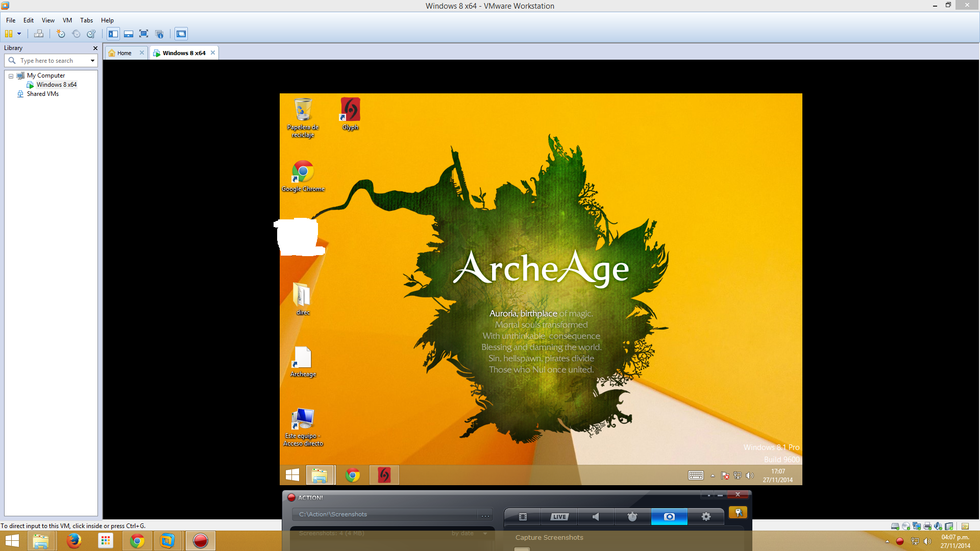The height and width of the screenshot is (551, 980).
Task: Expand the library search dropdown arrow
Action: [92, 61]
